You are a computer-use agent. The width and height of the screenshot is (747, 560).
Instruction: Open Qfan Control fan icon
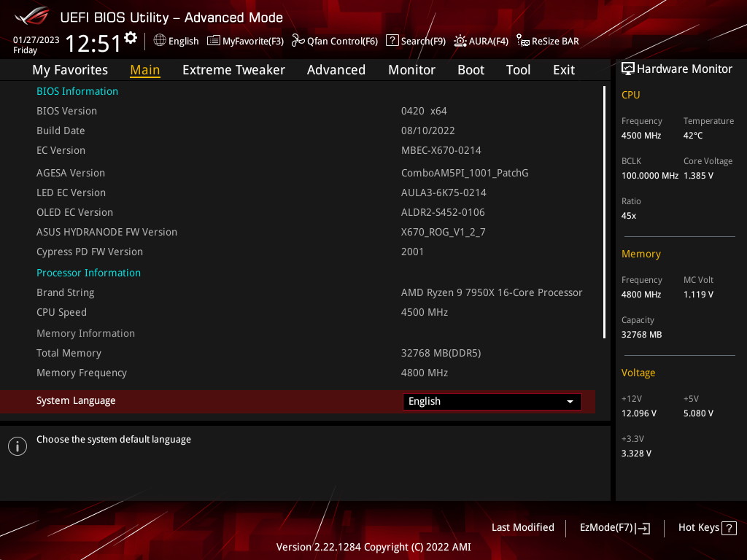pyautogui.click(x=298, y=41)
